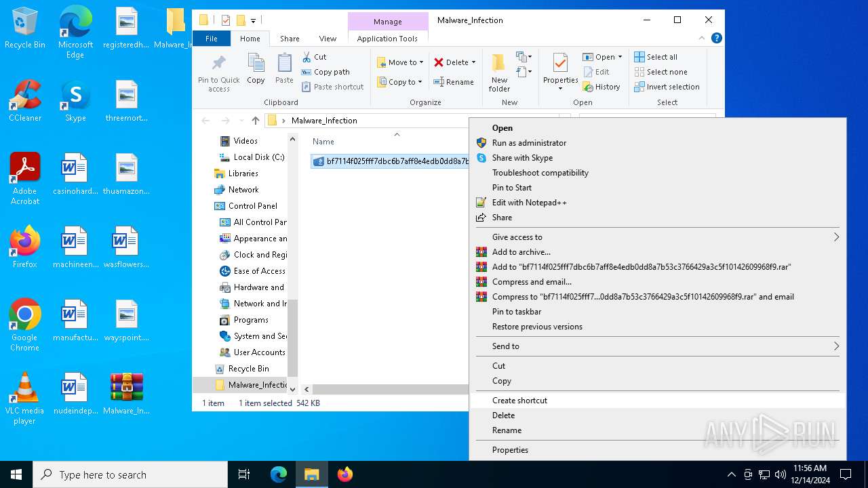Click the Paste icon in ribbon
Viewport: 868px width, 488px height.
pyautogui.click(x=284, y=64)
